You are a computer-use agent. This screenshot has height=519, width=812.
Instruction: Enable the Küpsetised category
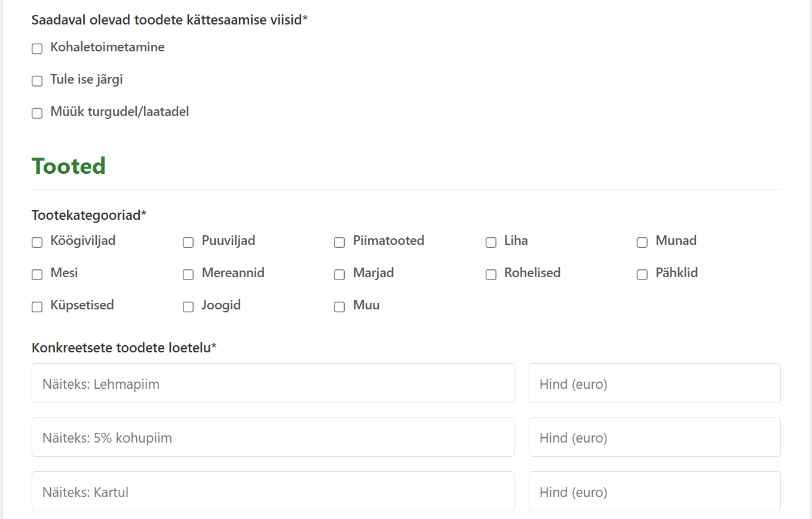[37, 306]
